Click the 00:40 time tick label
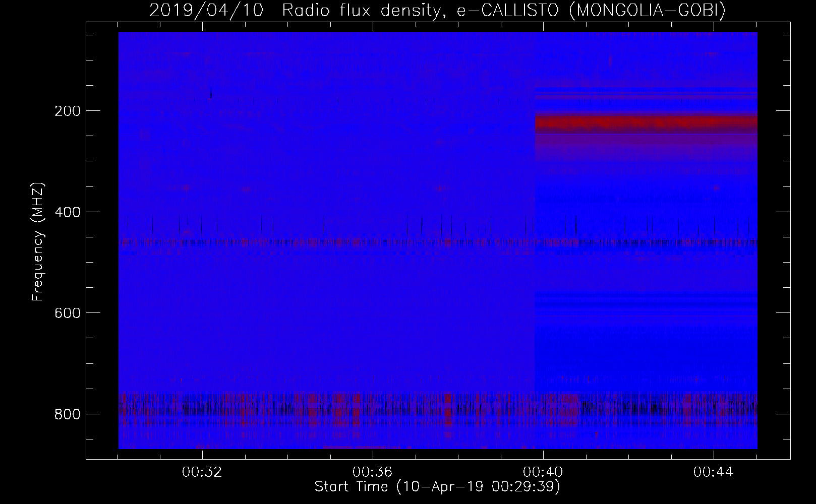 543,472
